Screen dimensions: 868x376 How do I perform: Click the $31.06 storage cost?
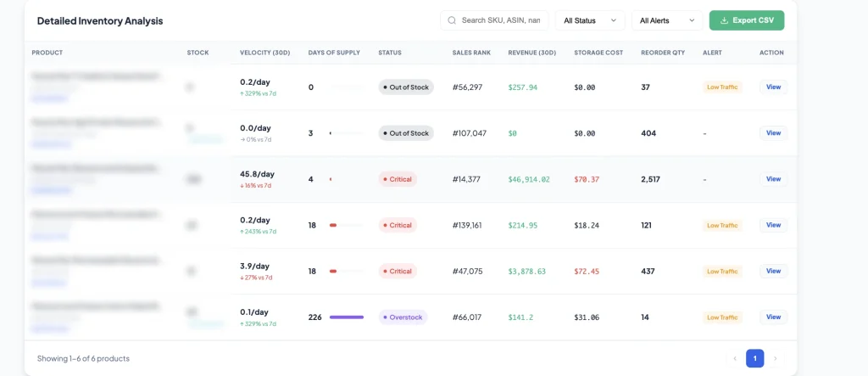pos(587,317)
